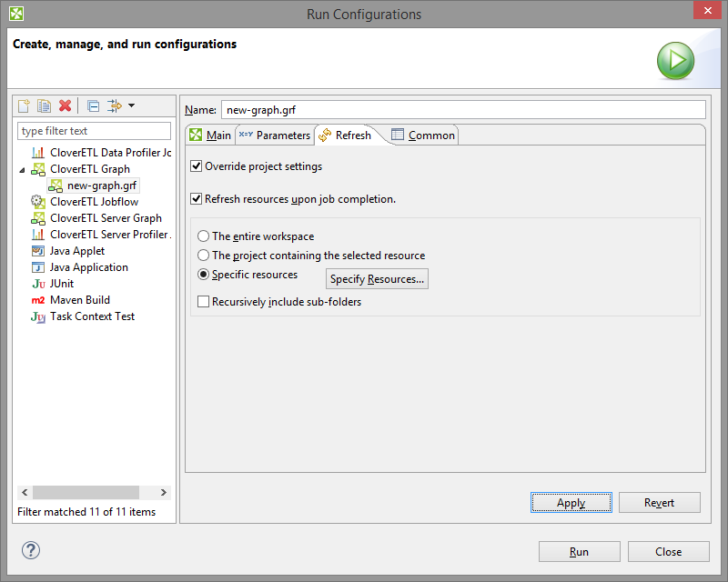
Task: Open the filter dropdown arrow in toolbar
Action: point(131,106)
